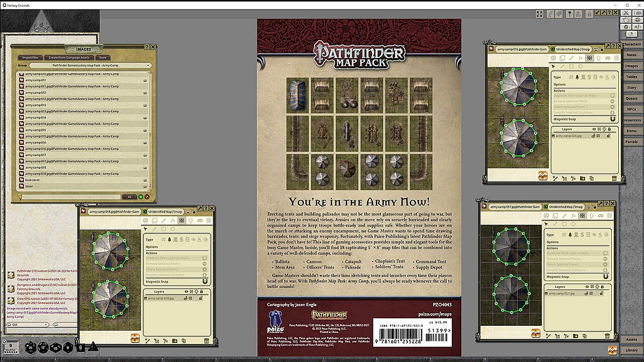Toggle lock on 'army camp 017.jpg' layer
Screen dimensions: 644x362
click(602, 293)
